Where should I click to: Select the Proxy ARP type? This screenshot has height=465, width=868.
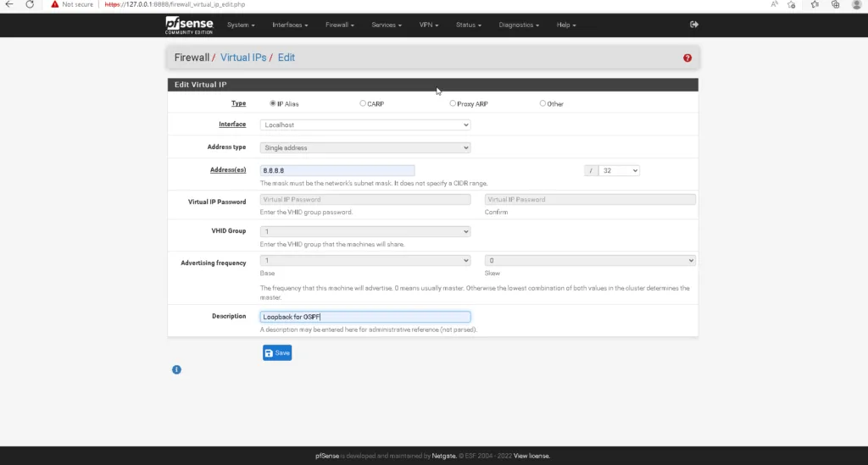[453, 103]
